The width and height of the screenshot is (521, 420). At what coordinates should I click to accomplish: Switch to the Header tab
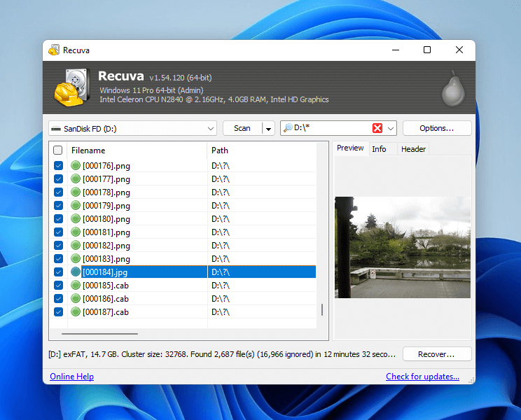(413, 149)
